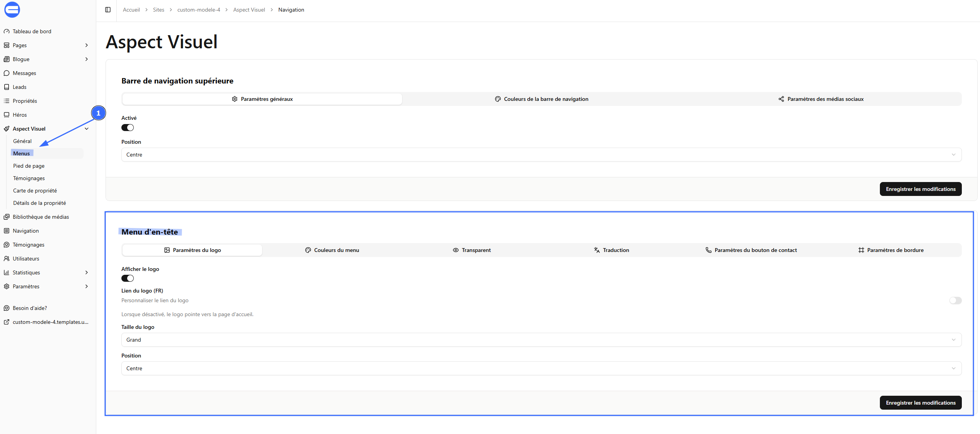Collapse the Aspect Visuel sidebar section
This screenshot has width=980, height=434.
pos(86,129)
